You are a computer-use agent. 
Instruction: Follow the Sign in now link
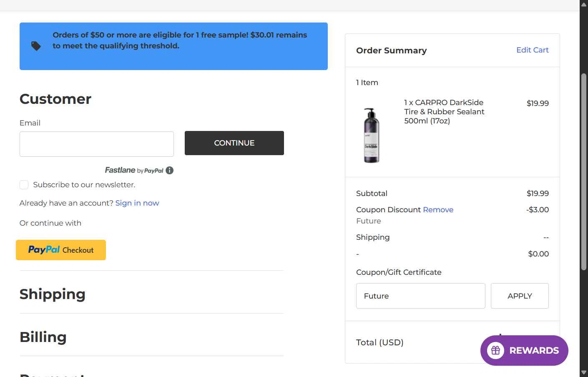pyautogui.click(x=137, y=203)
